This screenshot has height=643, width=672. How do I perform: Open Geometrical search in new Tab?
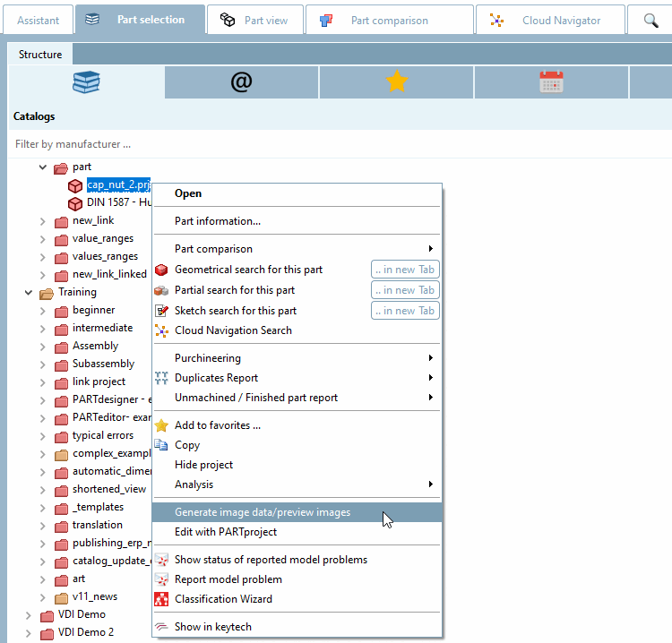coord(405,270)
